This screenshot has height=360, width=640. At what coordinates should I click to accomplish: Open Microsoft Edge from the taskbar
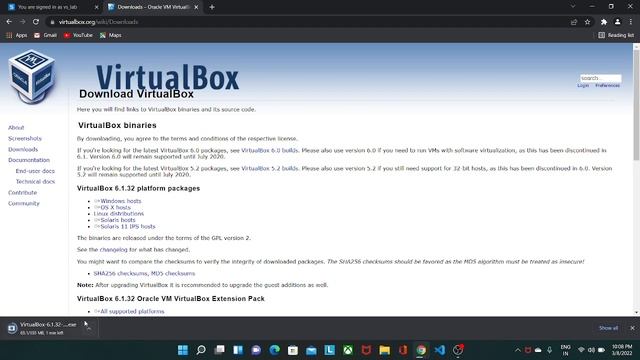click(275, 350)
